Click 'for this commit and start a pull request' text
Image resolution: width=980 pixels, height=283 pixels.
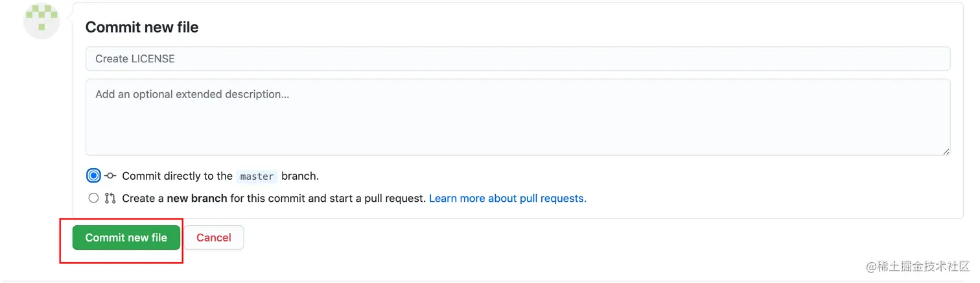(x=328, y=198)
